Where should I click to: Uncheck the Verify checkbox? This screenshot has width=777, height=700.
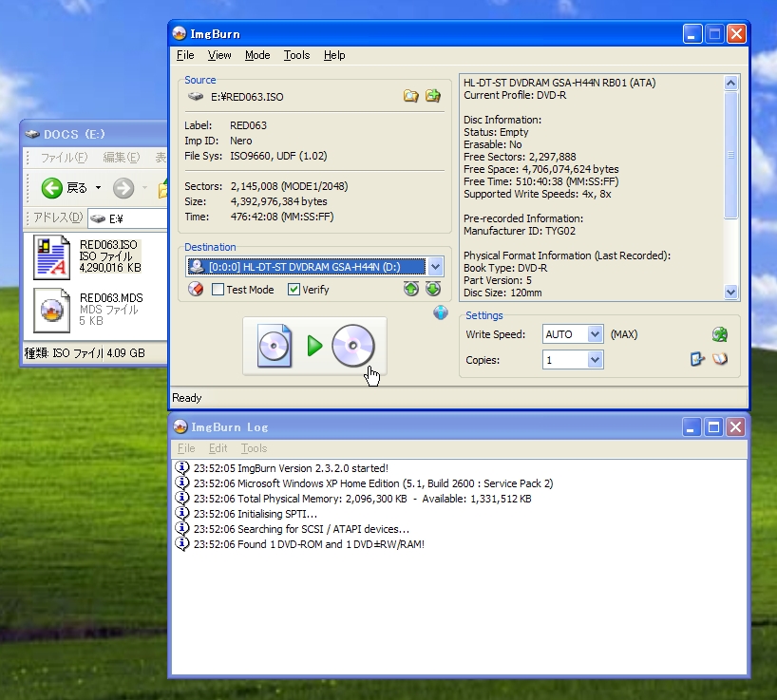(x=294, y=290)
